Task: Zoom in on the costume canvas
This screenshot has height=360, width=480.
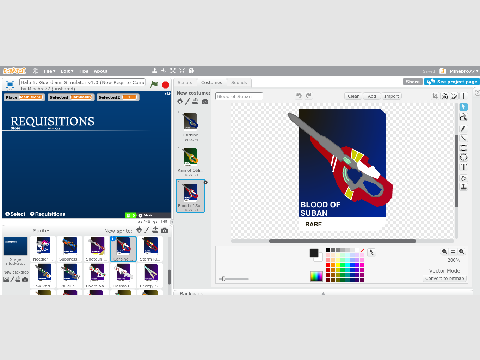Action: point(462,252)
